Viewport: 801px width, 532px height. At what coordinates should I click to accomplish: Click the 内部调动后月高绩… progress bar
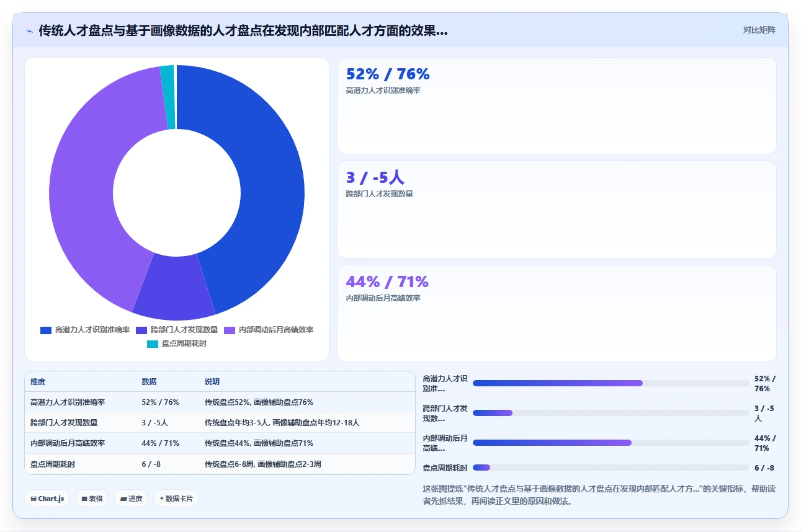[611, 443]
